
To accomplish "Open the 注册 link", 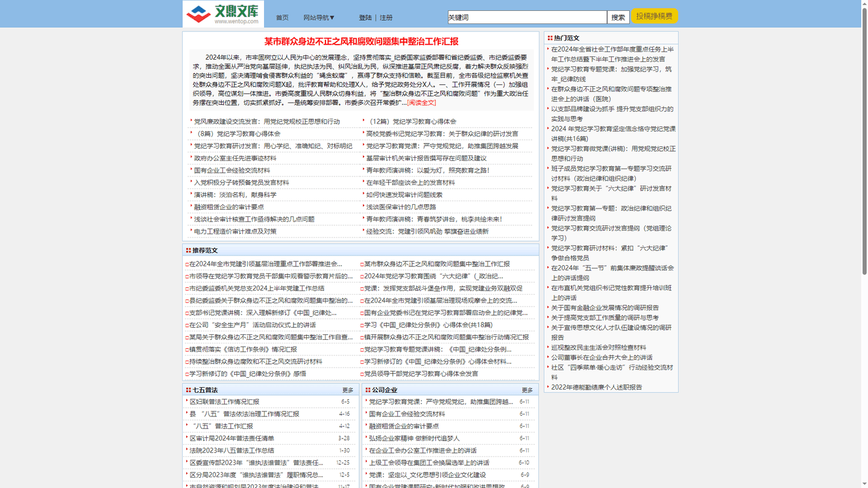I will (386, 18).
